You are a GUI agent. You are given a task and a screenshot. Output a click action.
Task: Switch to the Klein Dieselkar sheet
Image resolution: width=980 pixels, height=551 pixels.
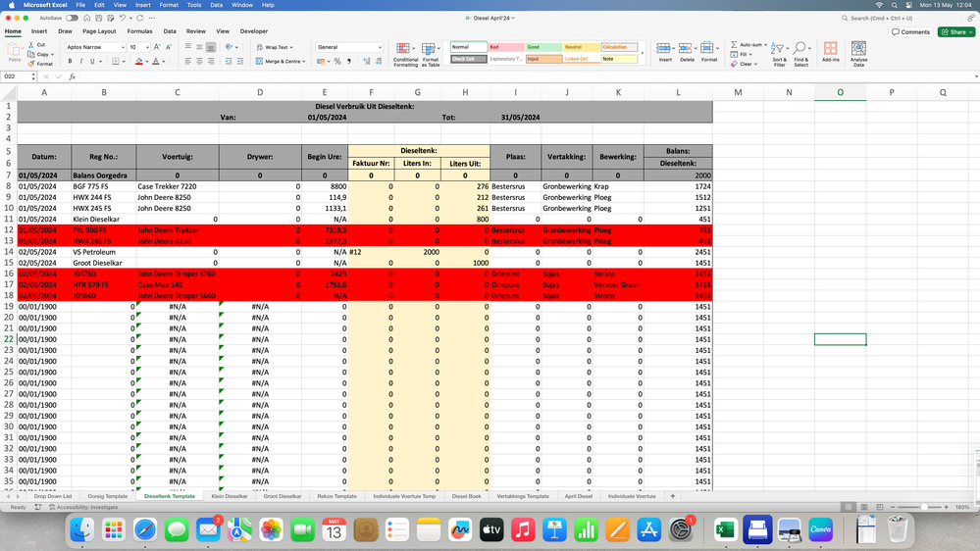(x=230, y=496)
